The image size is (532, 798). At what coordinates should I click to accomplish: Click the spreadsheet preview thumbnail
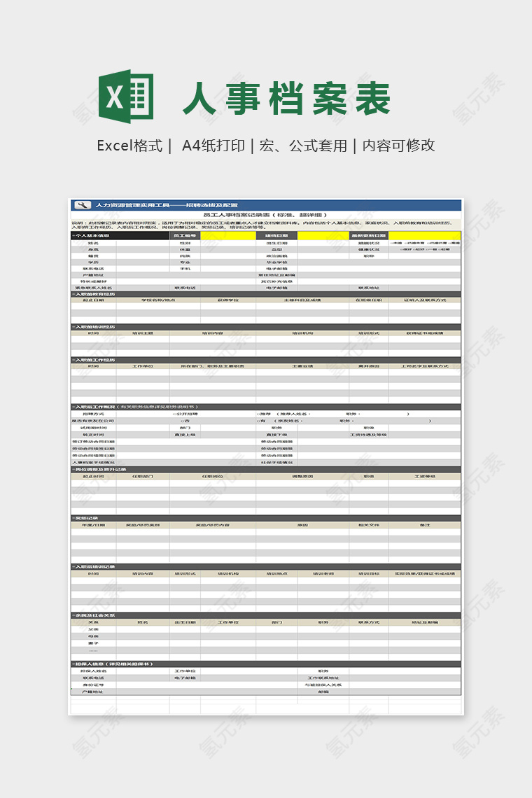[266, 456]
